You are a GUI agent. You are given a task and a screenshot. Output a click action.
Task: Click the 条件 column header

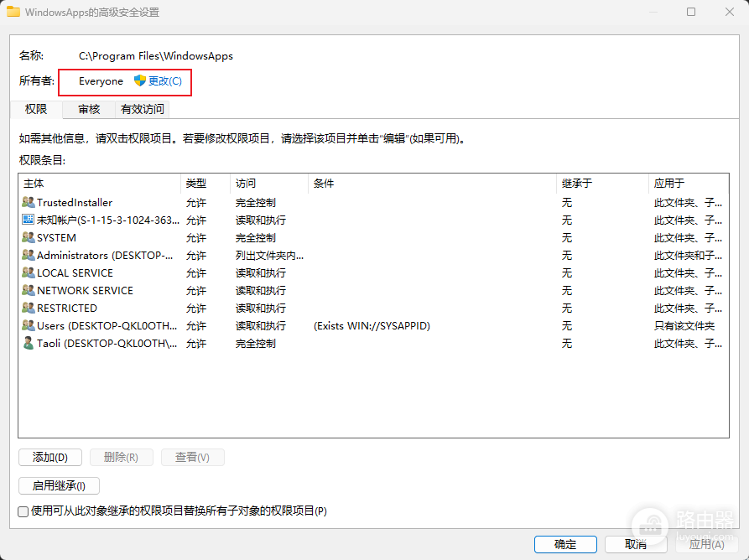tap(432, 184)
